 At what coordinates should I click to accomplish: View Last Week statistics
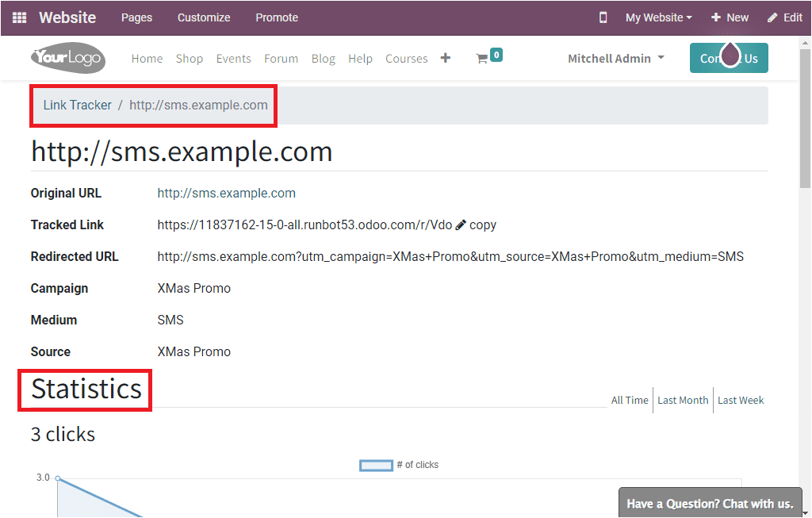point(740,400)
